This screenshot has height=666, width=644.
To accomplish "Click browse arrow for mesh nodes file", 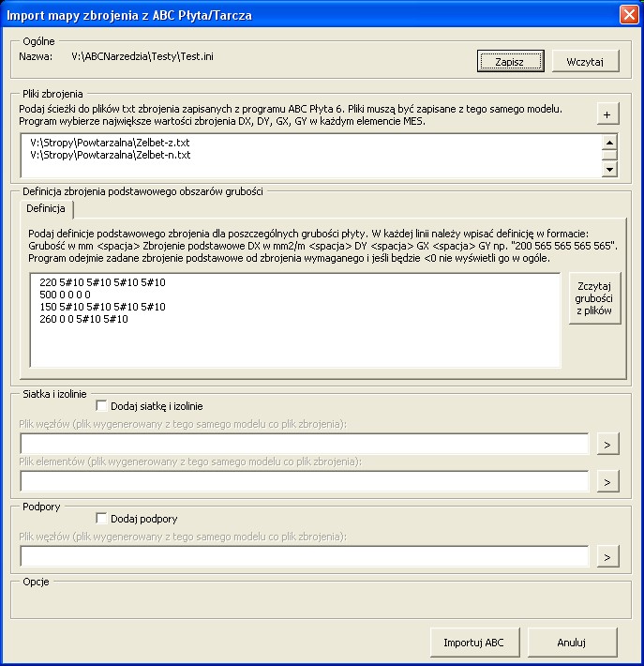I will pos(607,444).
